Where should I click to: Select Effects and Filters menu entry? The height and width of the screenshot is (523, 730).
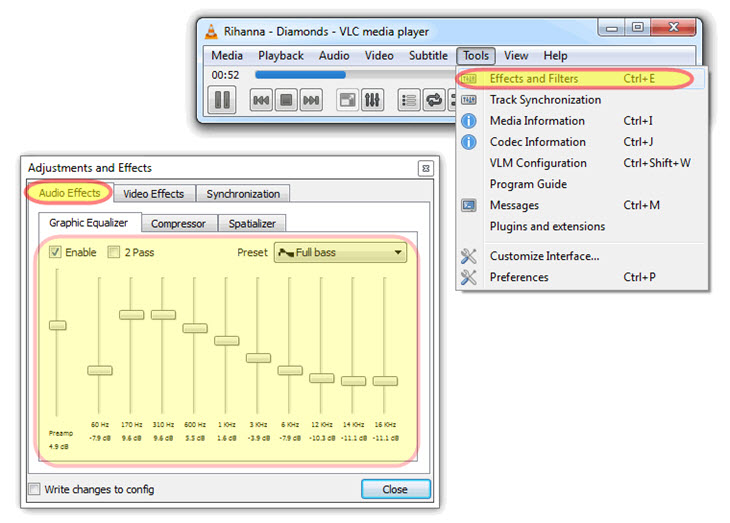581,79
